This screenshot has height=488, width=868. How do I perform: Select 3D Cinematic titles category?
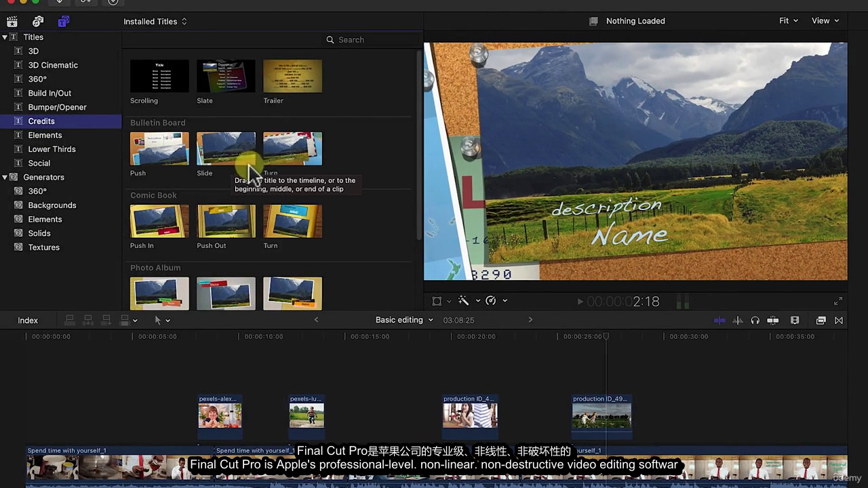click(53, 65)
